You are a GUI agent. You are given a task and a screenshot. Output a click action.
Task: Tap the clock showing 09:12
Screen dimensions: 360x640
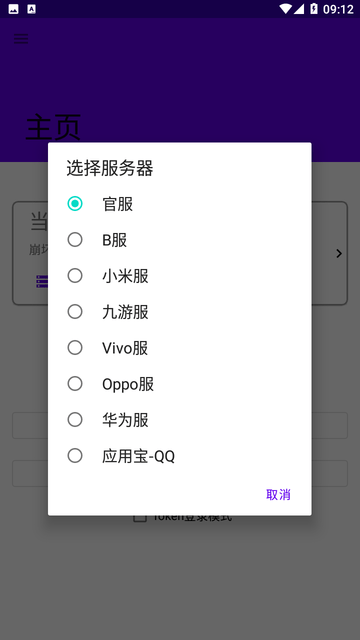pyautogui.click(x=338, y=9)
